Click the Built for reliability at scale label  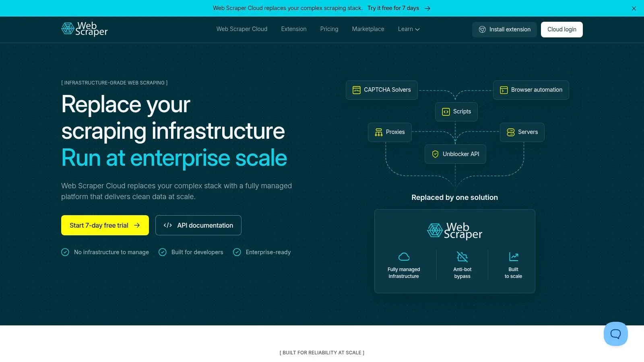pos(322,353)
